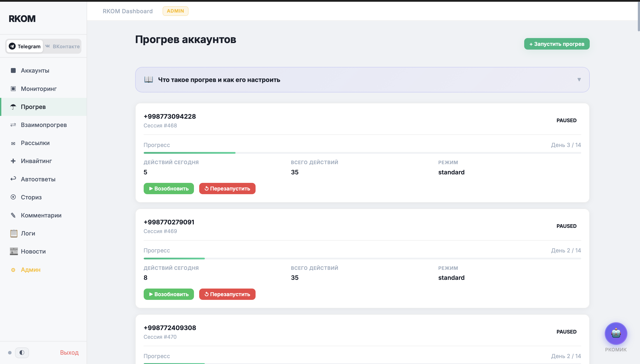Click the newspaper icon beside Новости
This screenshot has height=364, width=640.
[x=14, y=251]
